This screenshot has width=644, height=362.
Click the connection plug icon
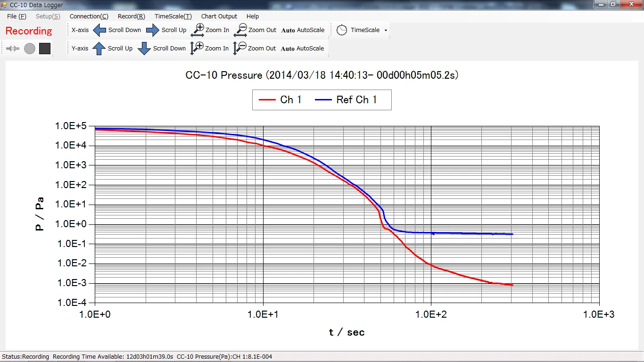[13, 49]
